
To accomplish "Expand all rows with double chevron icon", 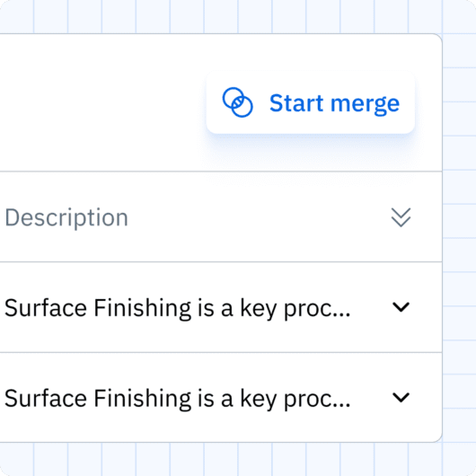I will (x=401, y=217).
